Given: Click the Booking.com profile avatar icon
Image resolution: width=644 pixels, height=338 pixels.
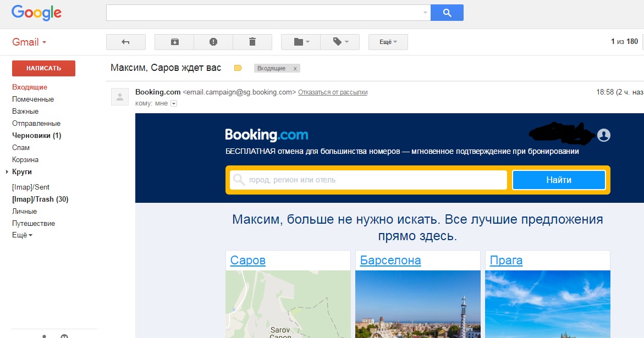Looking at the screenshot, I should tap(603, 135).
